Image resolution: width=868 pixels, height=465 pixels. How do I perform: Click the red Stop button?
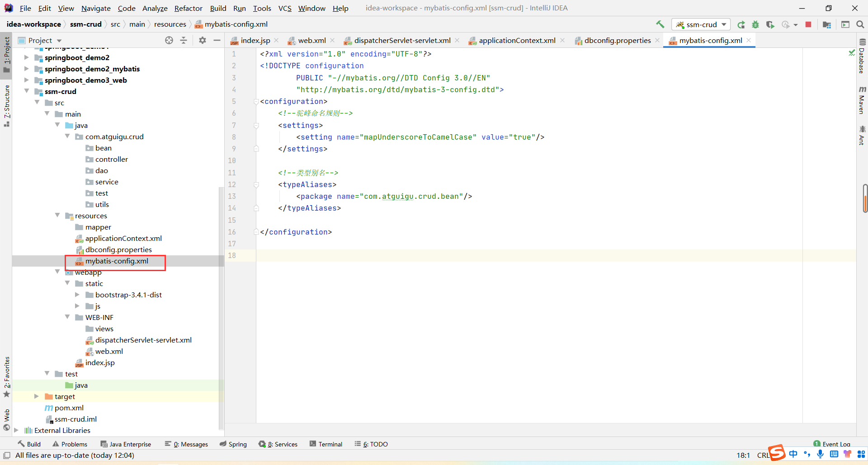[x=808, y=24]
